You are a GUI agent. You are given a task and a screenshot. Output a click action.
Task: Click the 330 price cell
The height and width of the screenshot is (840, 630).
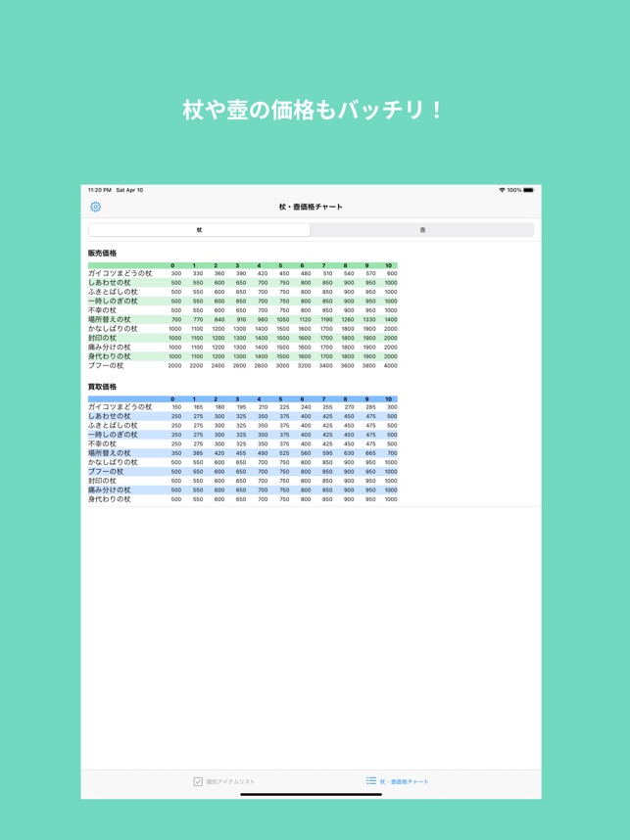[x=198, y=274]
